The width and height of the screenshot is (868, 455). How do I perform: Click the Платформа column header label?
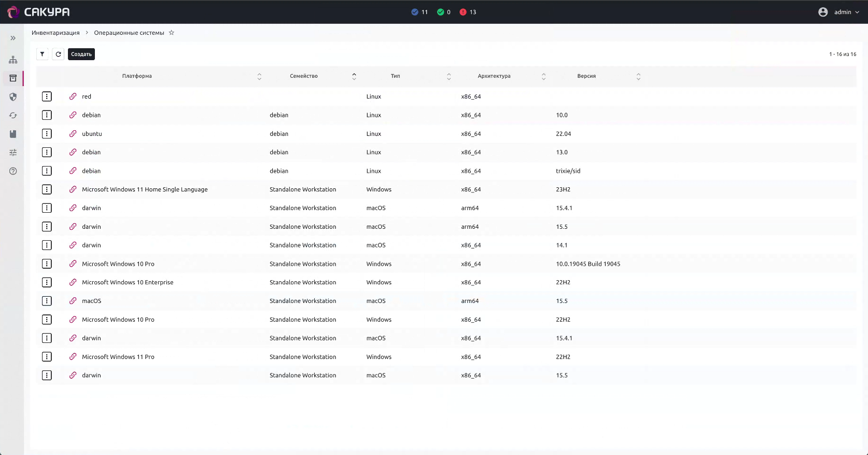[137, 76]
